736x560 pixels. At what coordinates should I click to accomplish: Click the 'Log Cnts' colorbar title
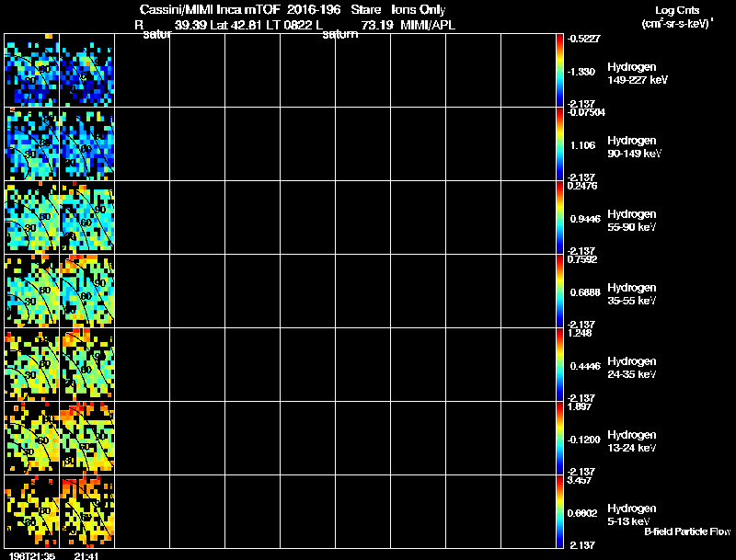coord(677,10)
